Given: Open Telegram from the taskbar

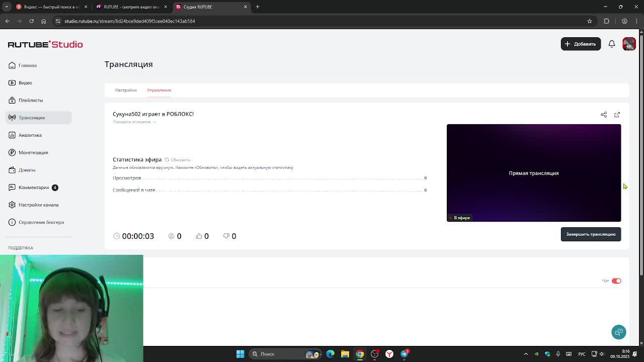Looking at the screenshot, I should (404, 354).
